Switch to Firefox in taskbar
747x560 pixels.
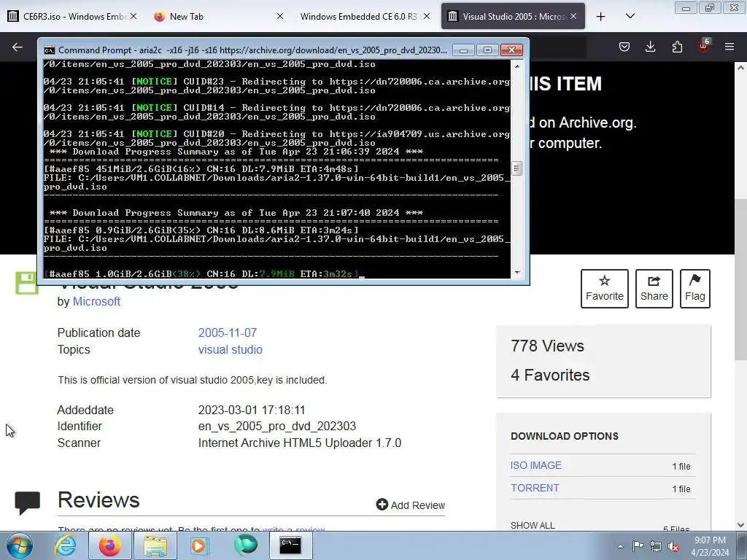click(109, 545)
